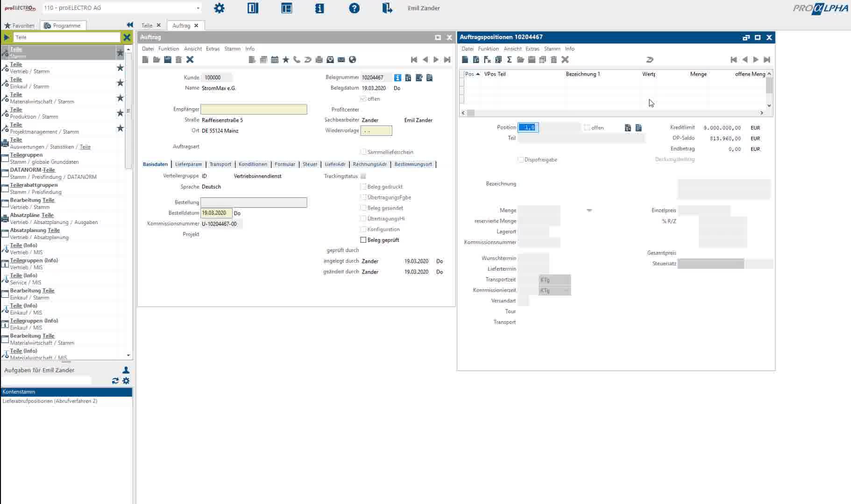Open the Steuersatz combo box
This screenshot has height=504, width=851.
[x=711, y=264]
